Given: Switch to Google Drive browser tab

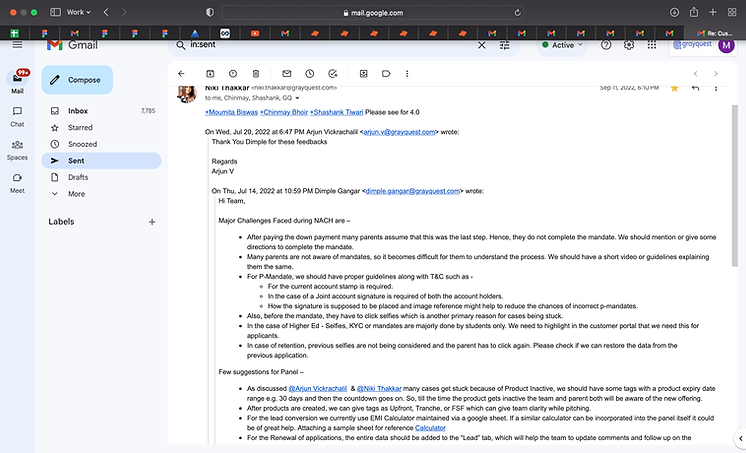Looking at the screenshot, I should 195,33.
